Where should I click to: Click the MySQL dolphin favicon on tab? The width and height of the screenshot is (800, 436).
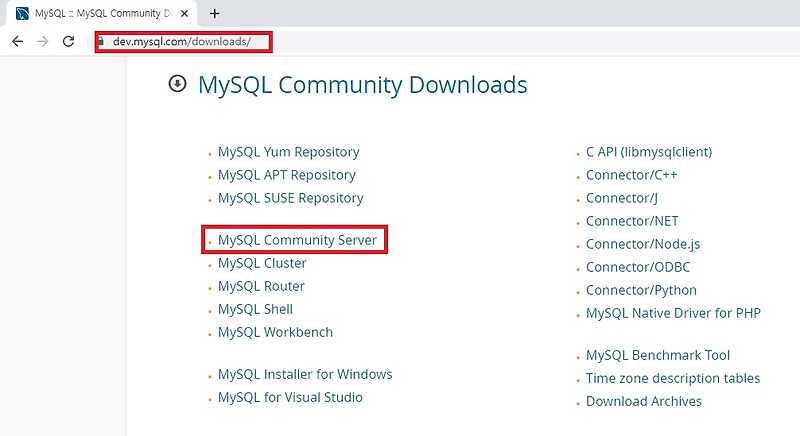coord(22,14)
